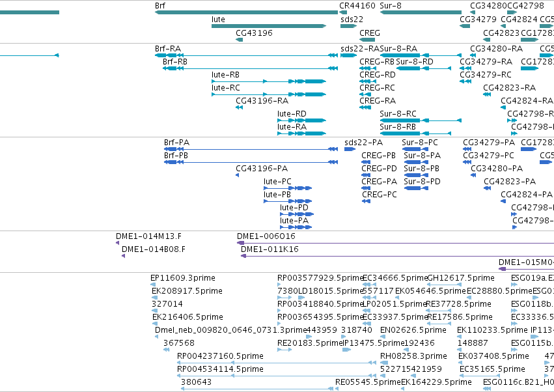
Task: Click the CG43196 gene label
Action: coord(254,33)
